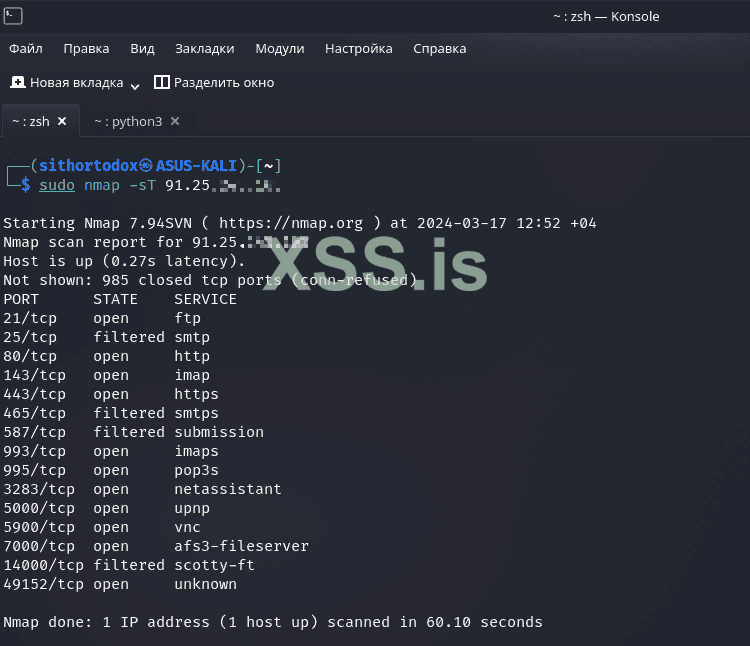Click the 143/tcp port entry
This screenshot has width=750, height=646.
pyautogui.click(x=34, y=375)
